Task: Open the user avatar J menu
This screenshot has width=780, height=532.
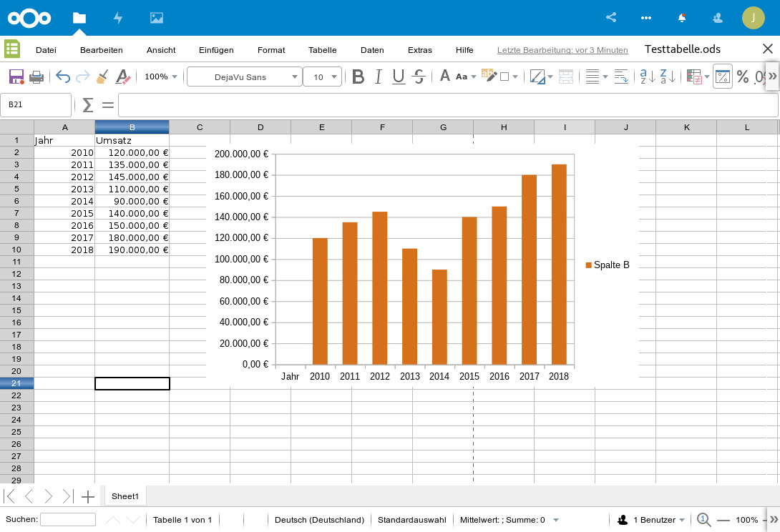Action: pyautogui.click(x=753, y=18)
